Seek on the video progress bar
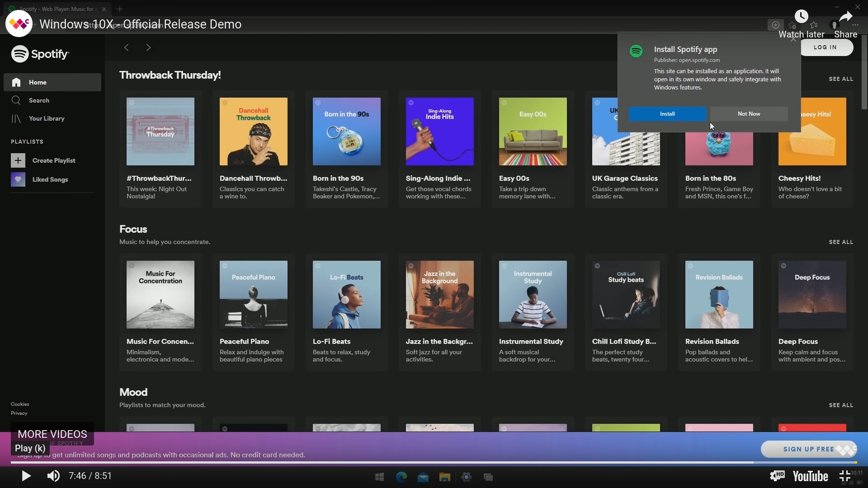Screen dimensions: 868x488 [434, 462]
